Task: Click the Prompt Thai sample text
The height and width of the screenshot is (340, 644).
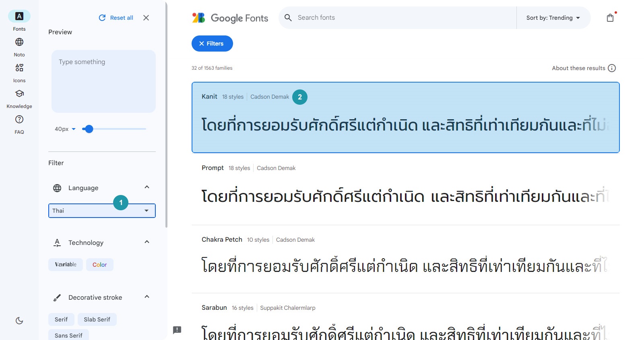Action: (406, 196)
